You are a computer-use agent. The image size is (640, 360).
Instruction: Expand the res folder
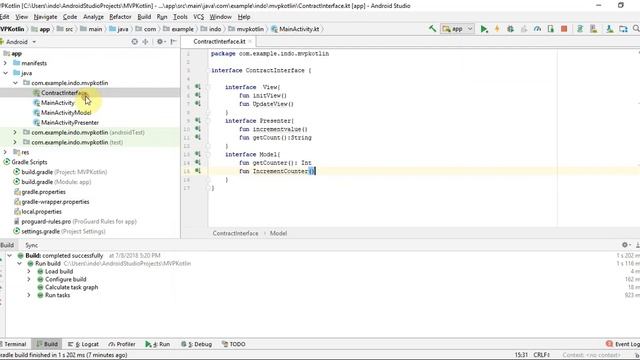point(5,152)
